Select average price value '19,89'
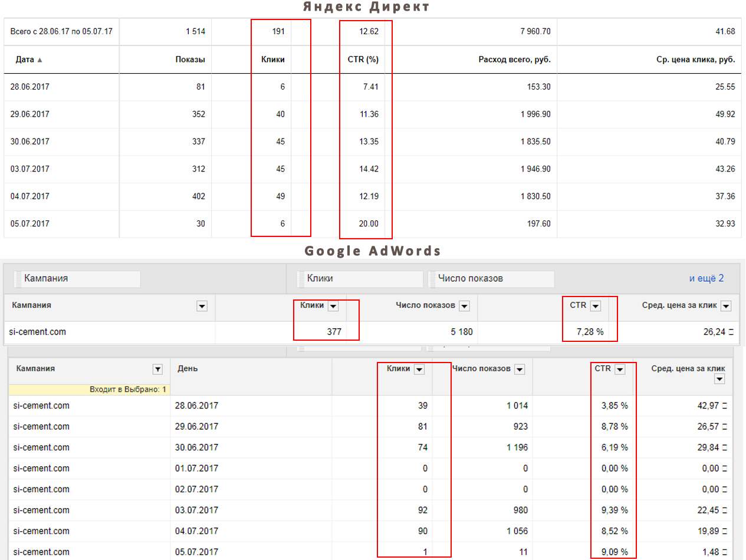The image size is (746, 560). tap(709, 531)
